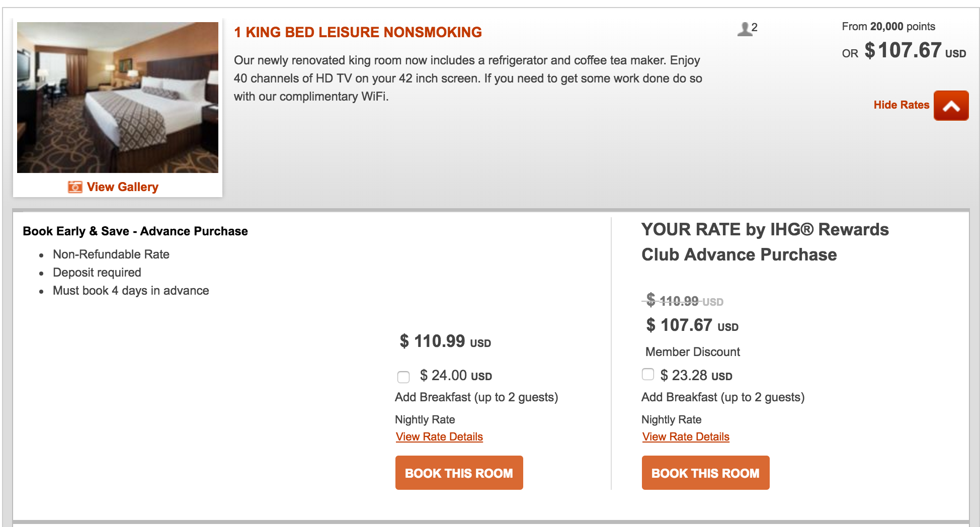This screenshot has width=980, height=527.
Task: Click the guest occupancy person icon
Action: (744, 29)
